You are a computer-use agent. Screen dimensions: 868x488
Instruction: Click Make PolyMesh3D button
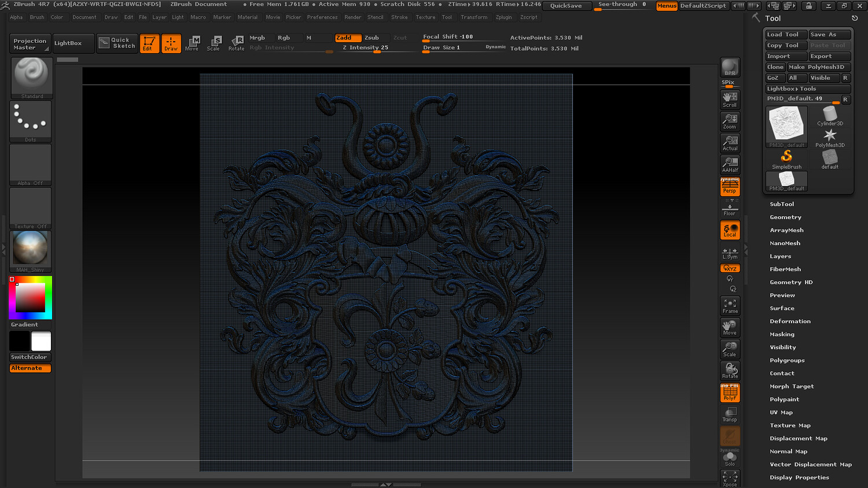pyautogui.click(x=819, y=67)
